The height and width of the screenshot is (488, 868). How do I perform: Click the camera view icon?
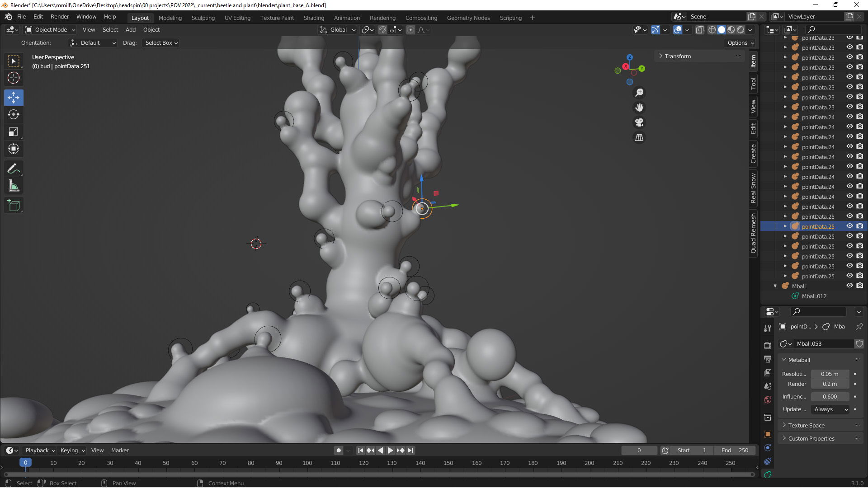(x=639, y=122)
